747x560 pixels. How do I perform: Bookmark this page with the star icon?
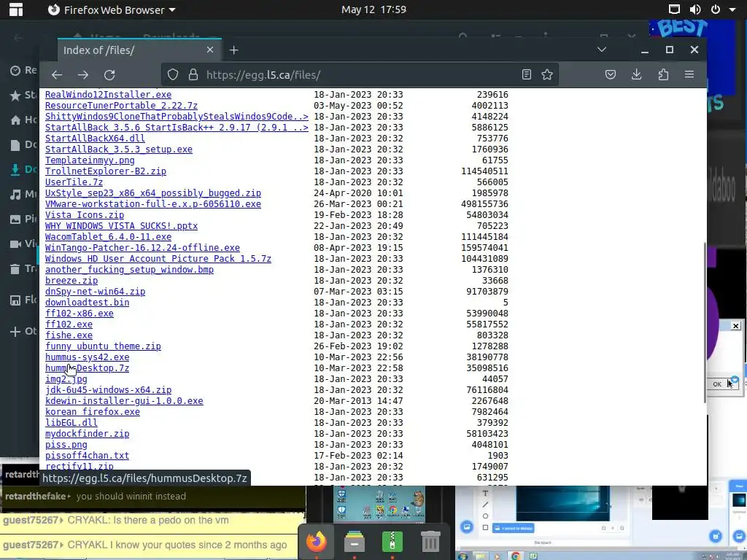click(x=547, y=74)
